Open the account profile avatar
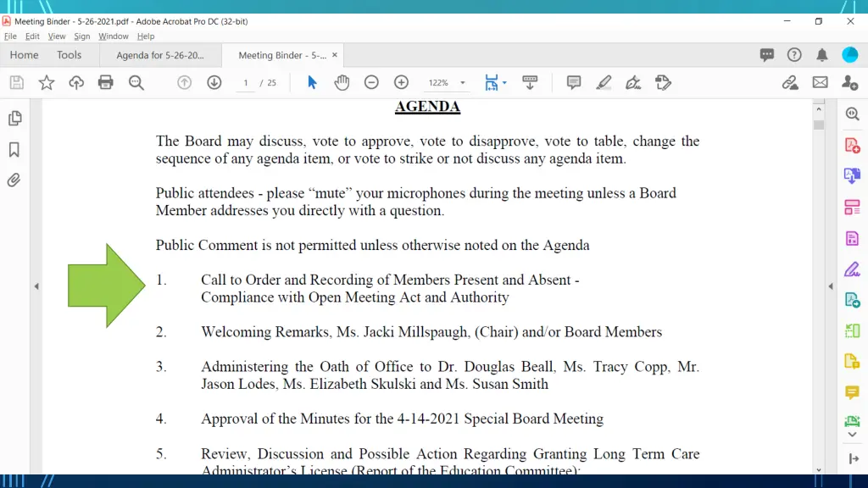The image size is (868, 488). coord(849,55)
